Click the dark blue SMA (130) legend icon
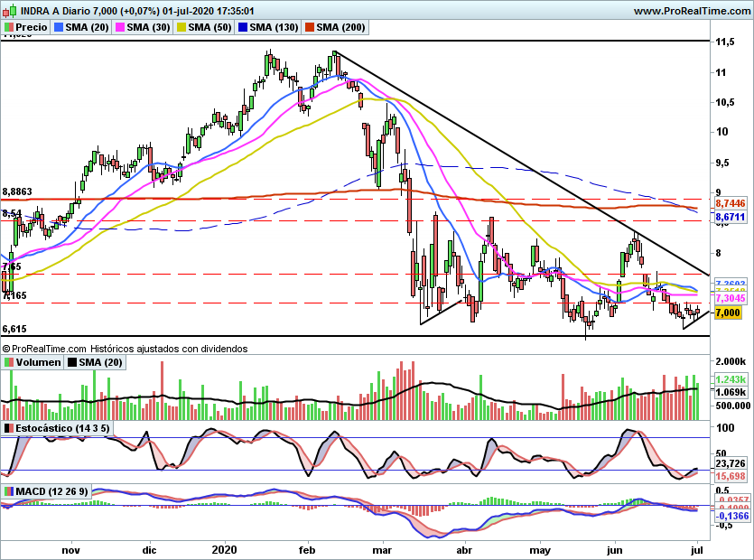The image size is (754, 560). pyautogui.click(x=243, y=27)
